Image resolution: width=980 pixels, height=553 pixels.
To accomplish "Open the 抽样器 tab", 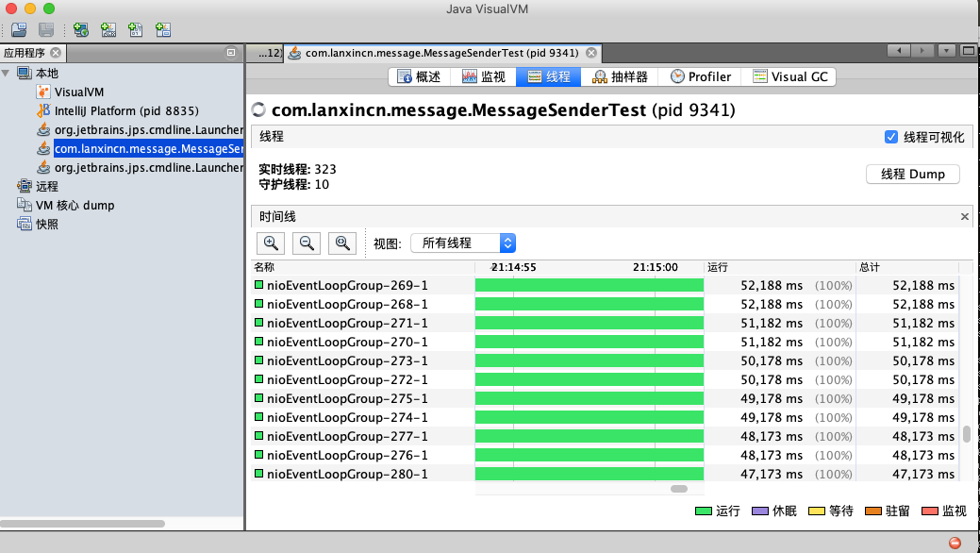I will 620,76.
